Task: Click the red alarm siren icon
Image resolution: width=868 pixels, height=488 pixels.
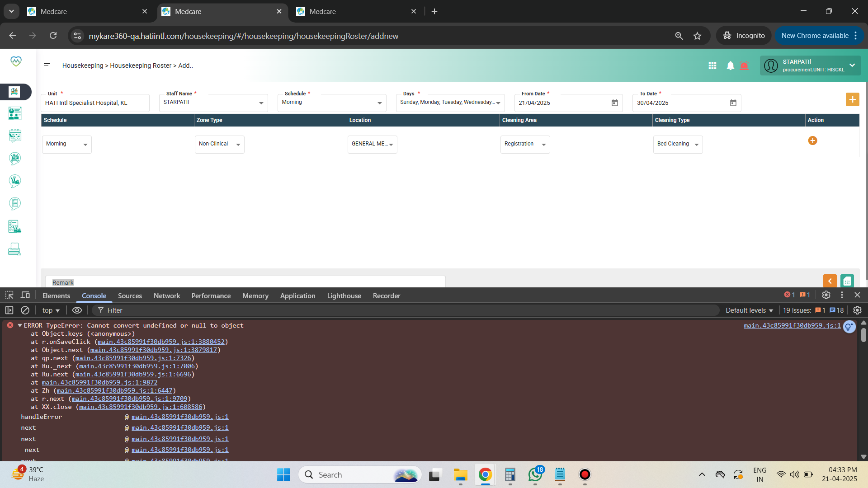Action: pyautogui.click(x=744, y=66)
